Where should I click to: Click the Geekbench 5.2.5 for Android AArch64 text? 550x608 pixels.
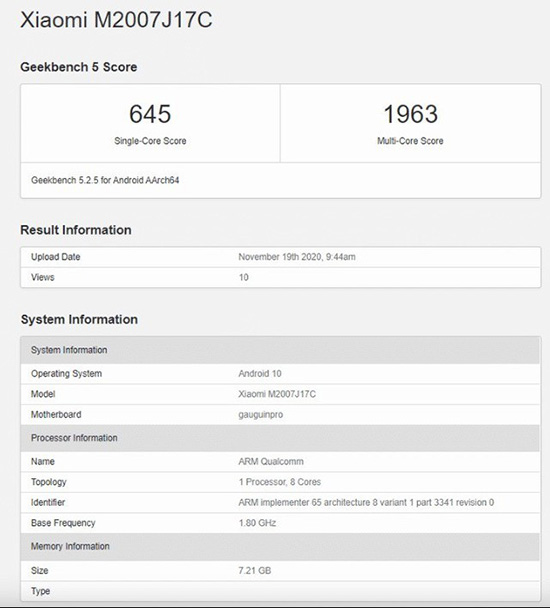(x=105, y=180)
